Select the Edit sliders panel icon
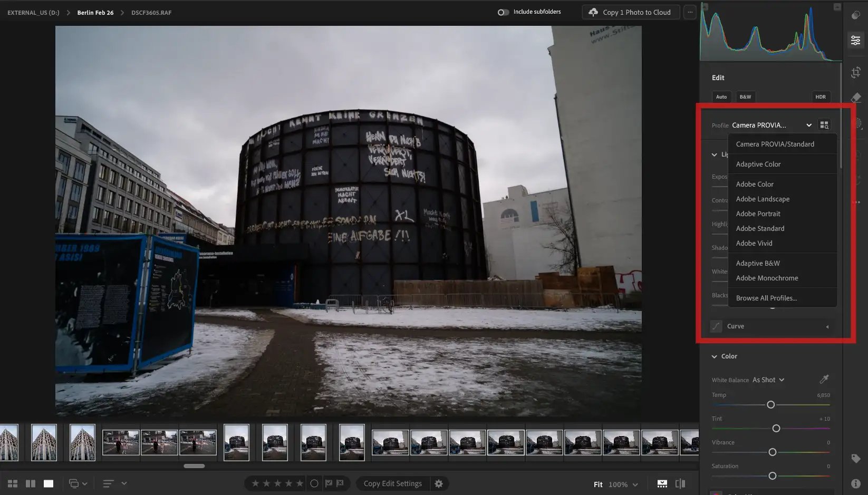Viewport: 868px width, 495px height. pyautogui.click(x=855, y=40)
